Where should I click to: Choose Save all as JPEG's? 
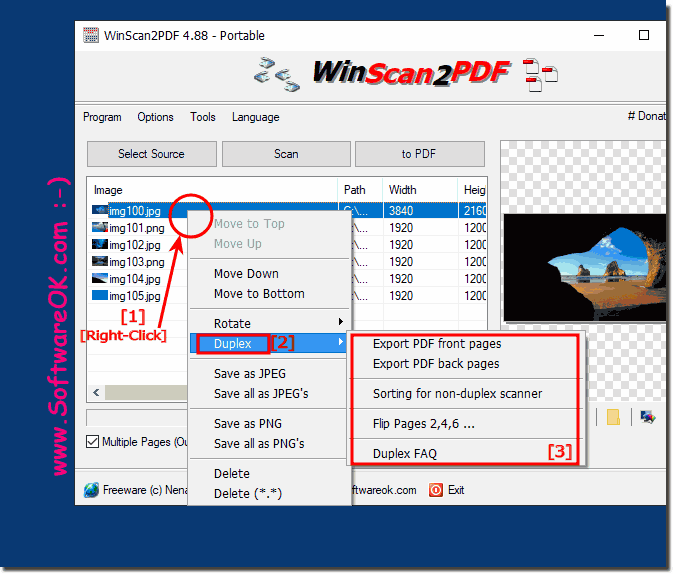(269, 394)
